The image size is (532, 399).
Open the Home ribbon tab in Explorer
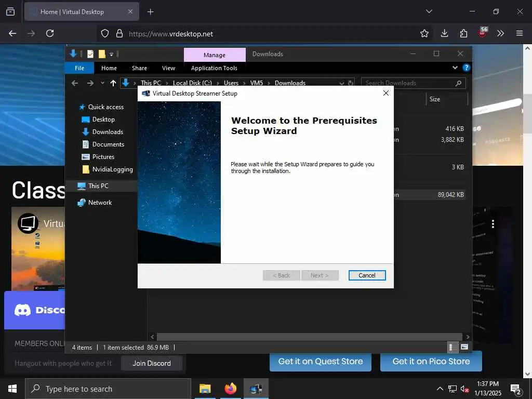pos(109,68)
